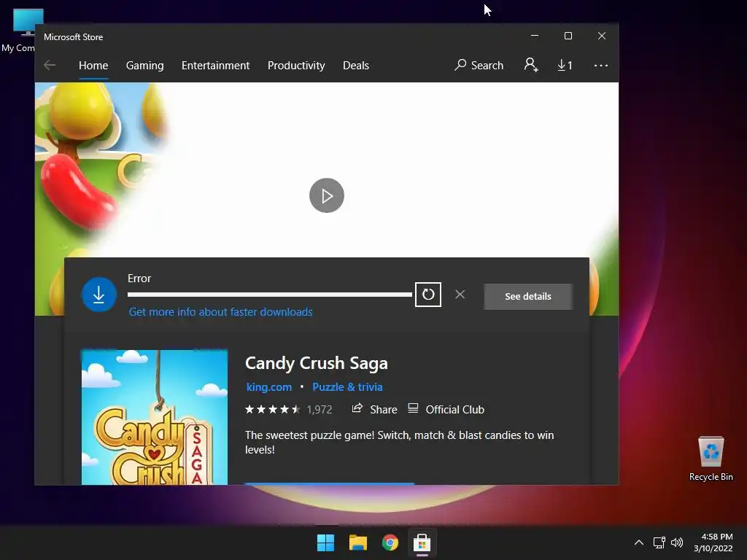Click the Candy Crush Saga cover image
747x560 pixels.
click(x=155, y=417)
